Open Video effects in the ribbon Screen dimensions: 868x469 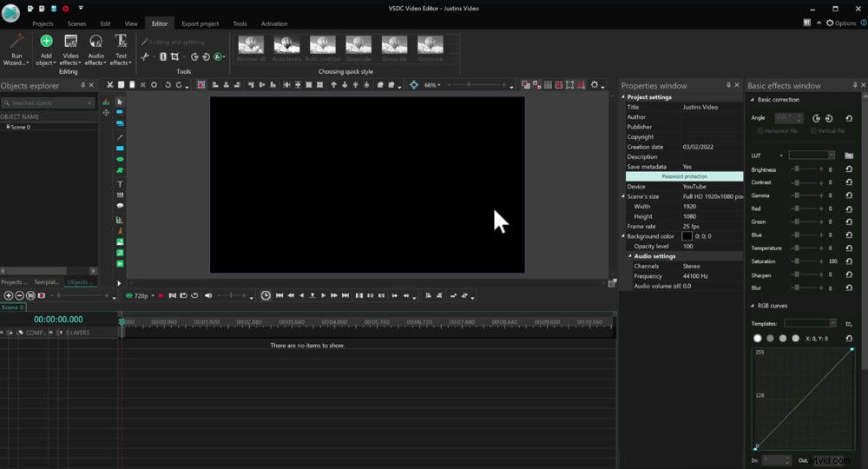(x=71, y=50)
